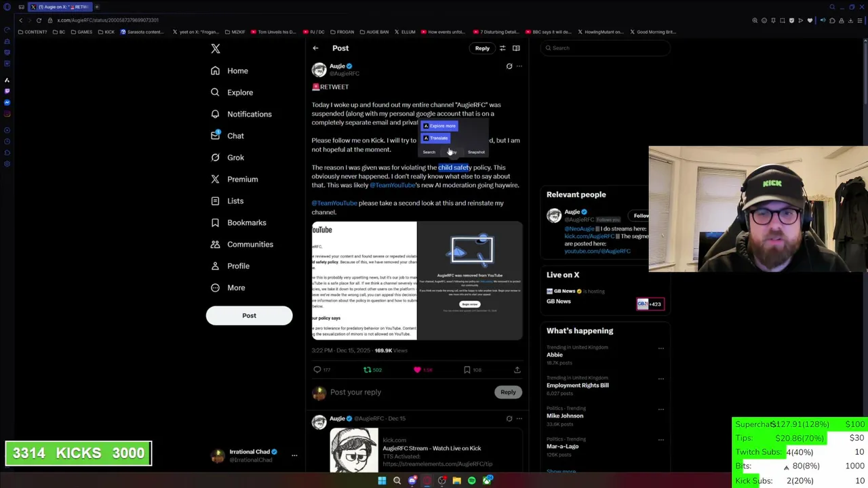
Task: Select Explore more in selection popup
Action: (439, 126)
